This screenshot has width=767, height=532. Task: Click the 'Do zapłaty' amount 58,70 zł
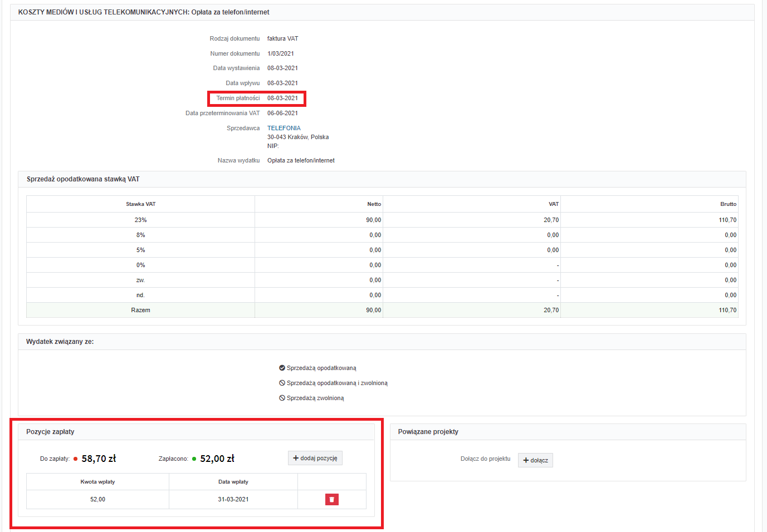[x=99, y=459]
